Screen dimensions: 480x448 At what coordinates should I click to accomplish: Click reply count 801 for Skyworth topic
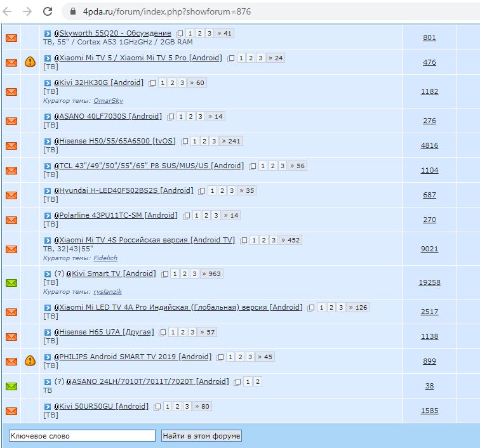429,37
